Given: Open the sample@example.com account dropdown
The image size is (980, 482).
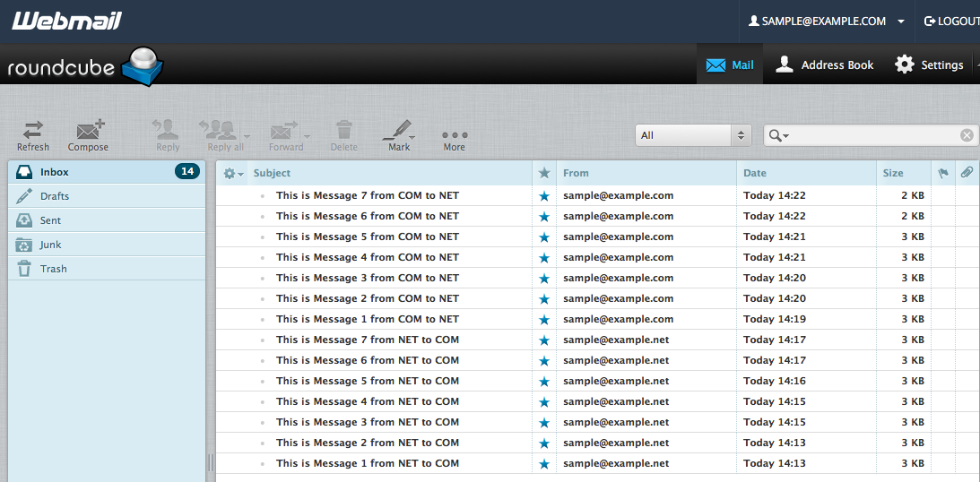Looking at the screenshot, I should point(827,22).
